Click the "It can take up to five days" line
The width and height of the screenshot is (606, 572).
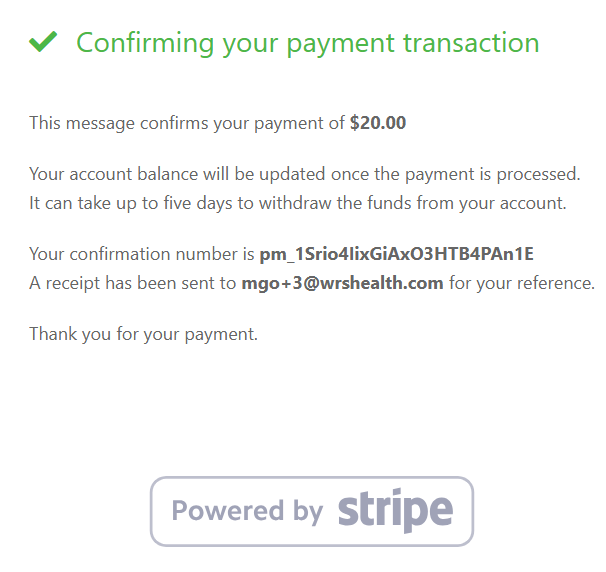click(x=297, y=203)
